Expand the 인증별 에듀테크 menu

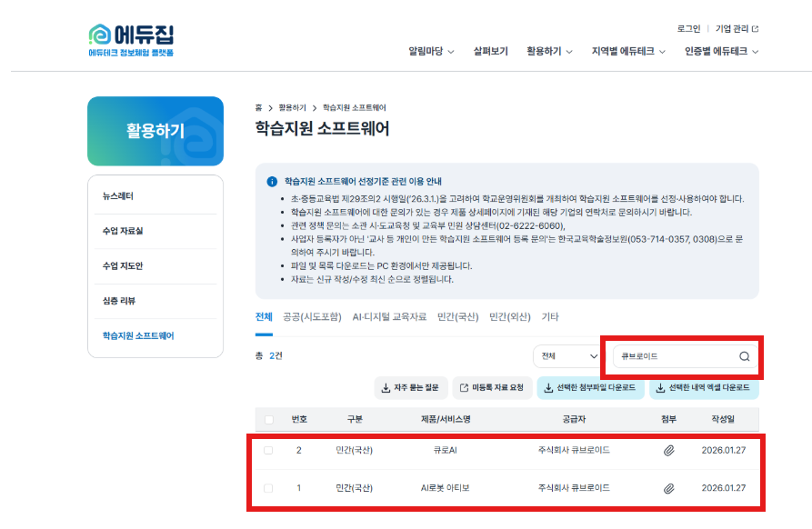(x=721, y=51)
